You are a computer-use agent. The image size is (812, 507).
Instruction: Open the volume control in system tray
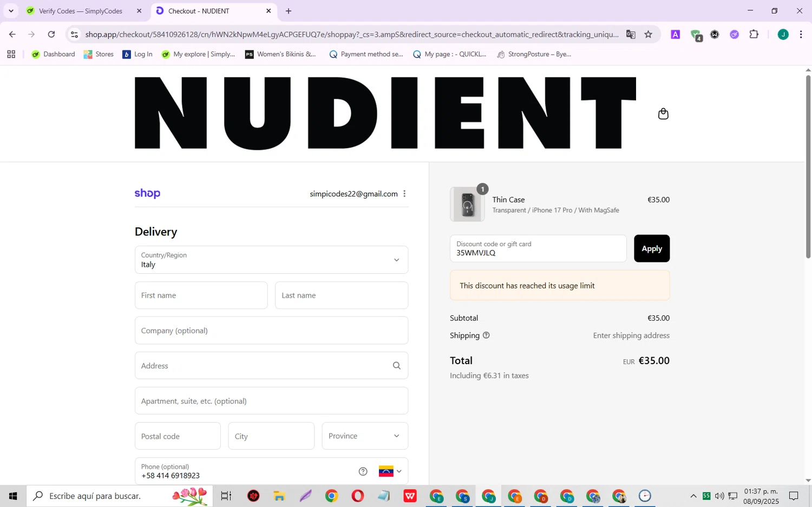click(x=719, y=496)
